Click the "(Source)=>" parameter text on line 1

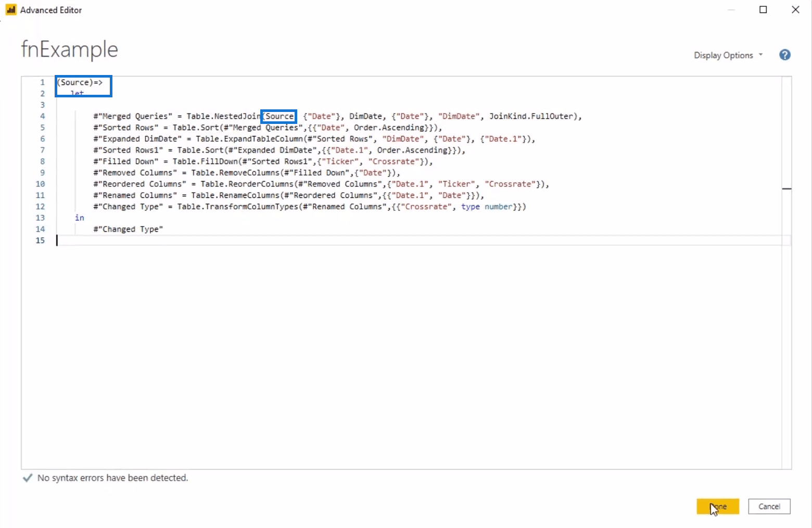coord(80,82)
